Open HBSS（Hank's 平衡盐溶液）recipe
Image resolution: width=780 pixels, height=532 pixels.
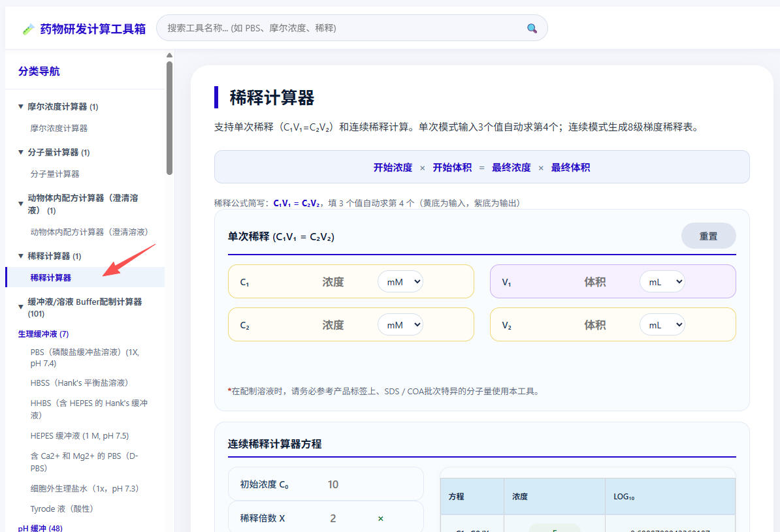[79, 383]
